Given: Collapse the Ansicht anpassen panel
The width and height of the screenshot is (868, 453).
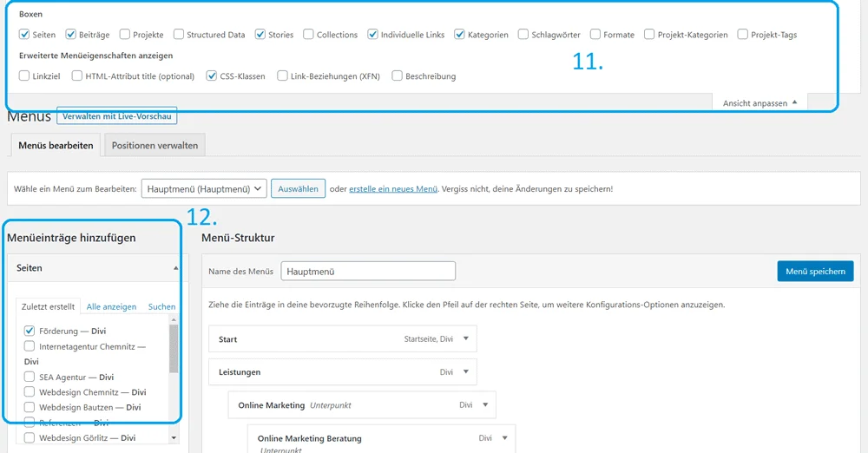Looking at the screenshot, I should click(759, 103).
